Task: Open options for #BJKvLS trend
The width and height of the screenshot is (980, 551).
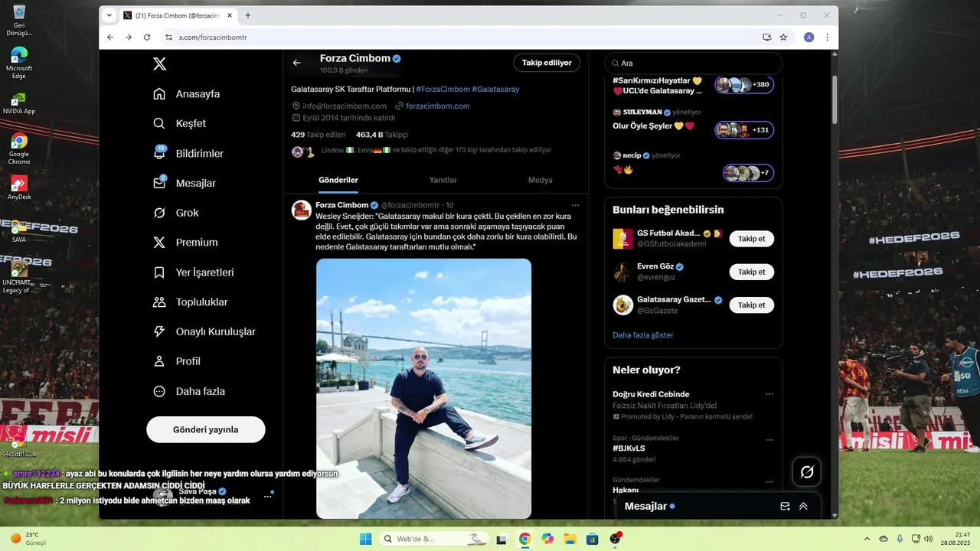Action: pyautogui.click(x=769, y=440)
